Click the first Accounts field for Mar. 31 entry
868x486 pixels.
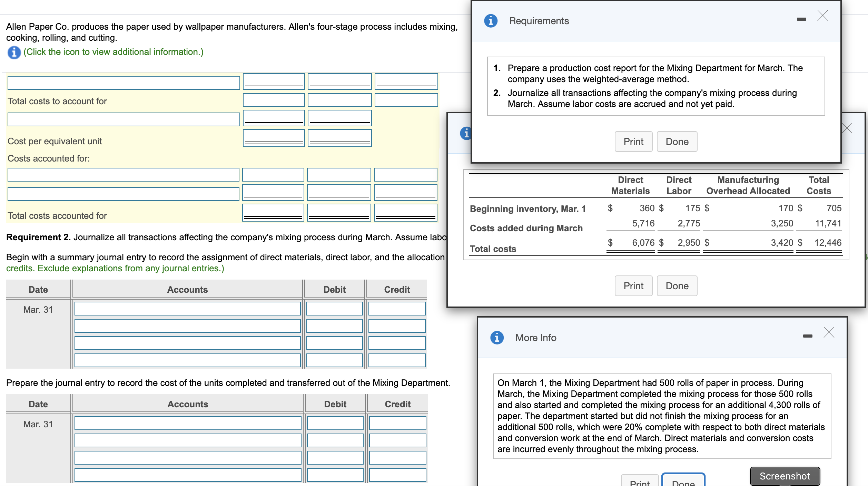[x=188, y=309]
